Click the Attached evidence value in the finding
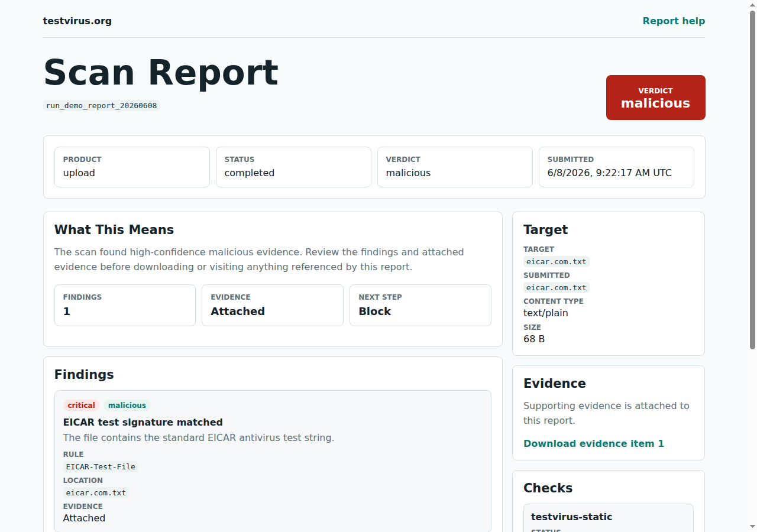 (x=84, y=518)
